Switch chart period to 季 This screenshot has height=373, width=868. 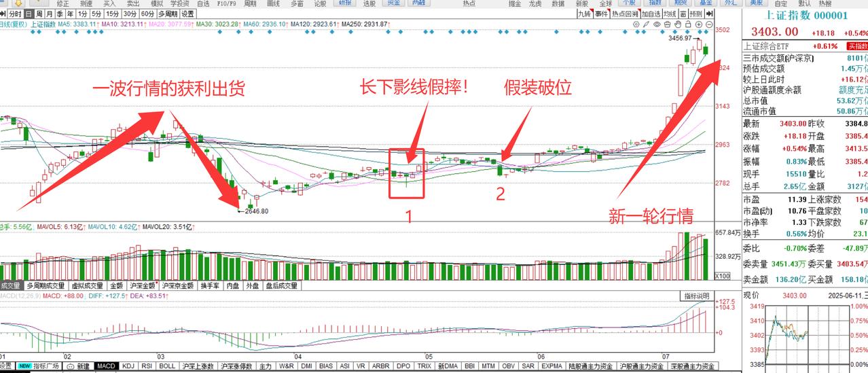pos(60,14)
